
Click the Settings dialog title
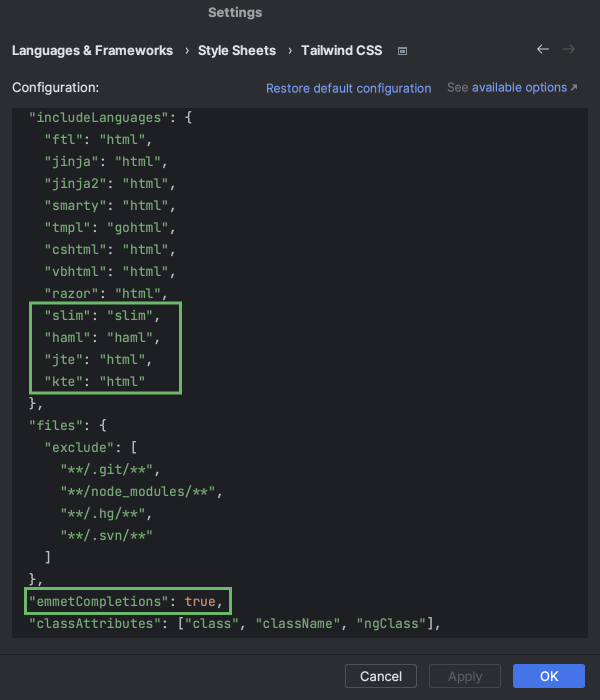tap(235, 12)
